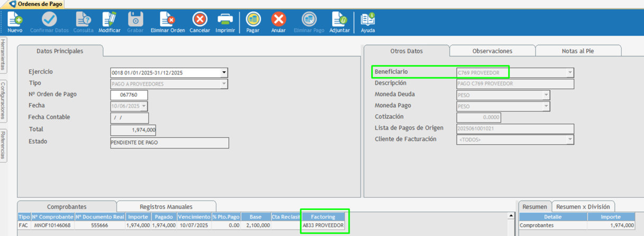Void the order with Anular icon
The width and height of the screenshot is (644, 236).
279,20
